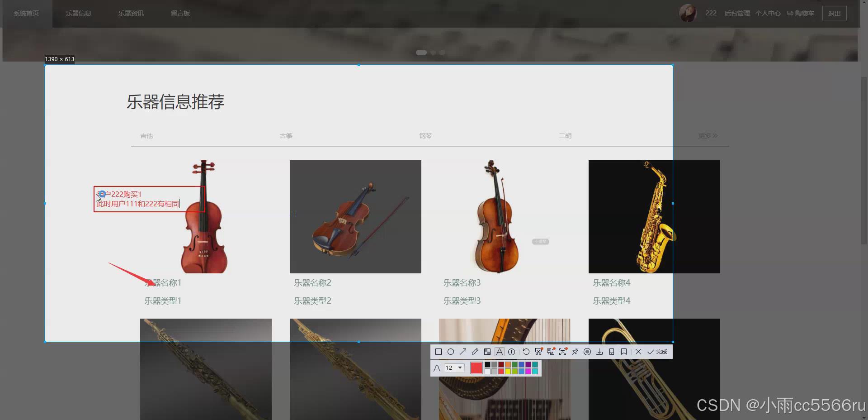This screenshot has width=868, height=420.
Task: Click the 退出 logout button
Action: click(x=834, y=13)
